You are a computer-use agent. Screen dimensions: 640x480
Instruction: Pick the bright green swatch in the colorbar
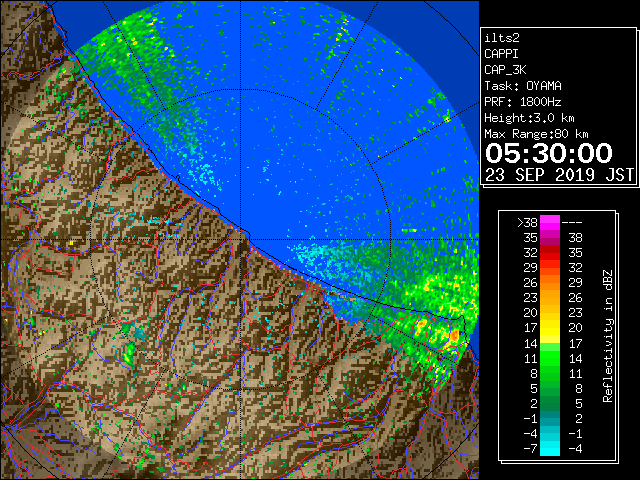(550, 358)
